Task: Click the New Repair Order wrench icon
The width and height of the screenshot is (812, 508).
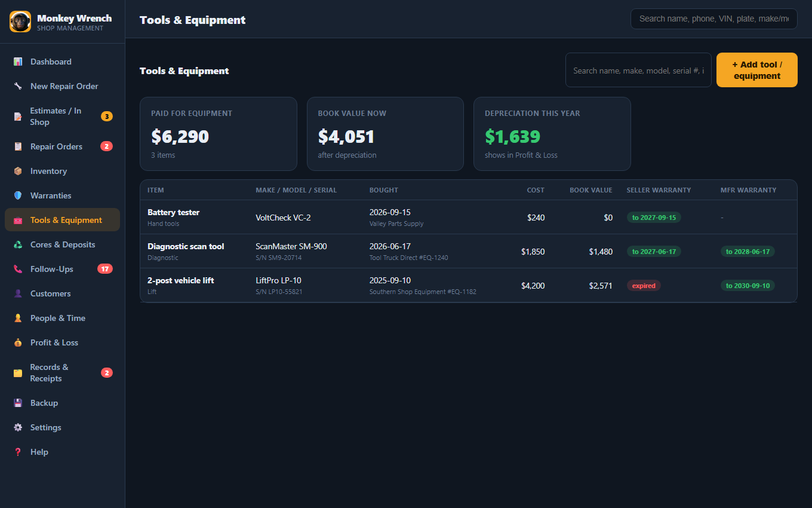Action: coord(18,86)
